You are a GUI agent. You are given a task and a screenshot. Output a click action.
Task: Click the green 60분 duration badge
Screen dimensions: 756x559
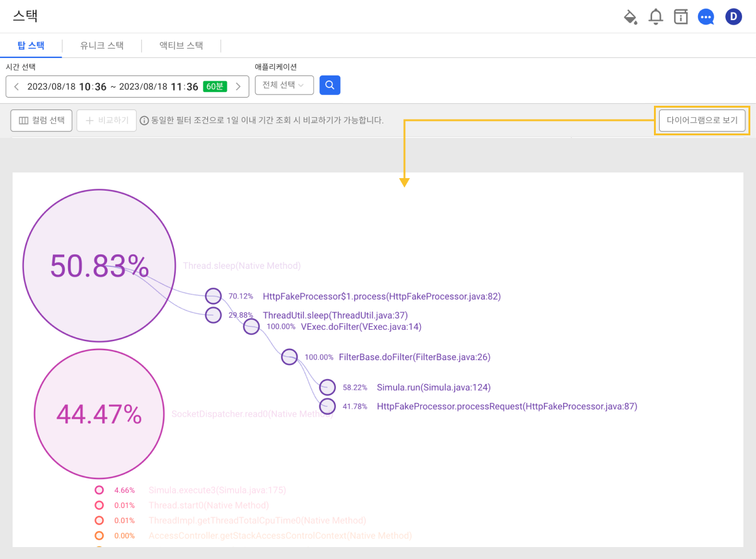pyautogui.click(x=215, y=86)
